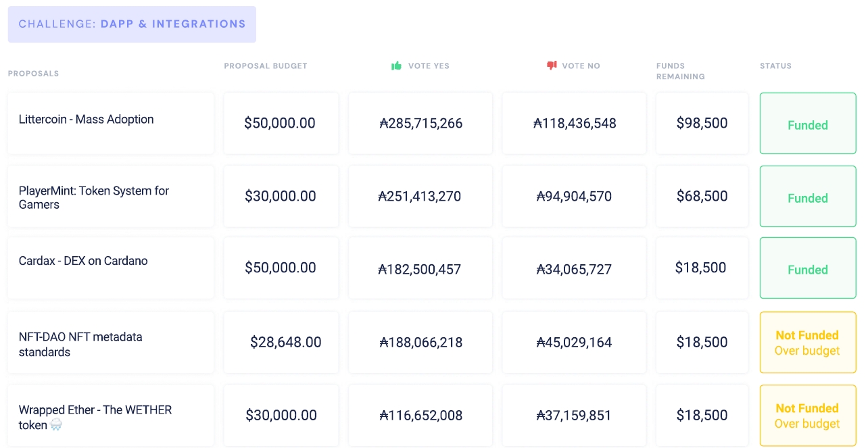Open NFT-DAO NFT metadata standards proposal
Viewport: 868px width, 448px height.
tap(80, 344)
